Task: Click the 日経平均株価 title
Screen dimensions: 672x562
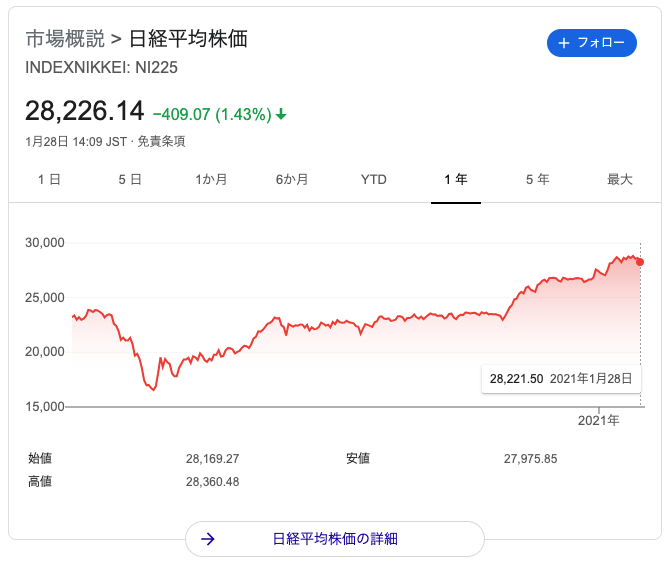Action: 189,39
